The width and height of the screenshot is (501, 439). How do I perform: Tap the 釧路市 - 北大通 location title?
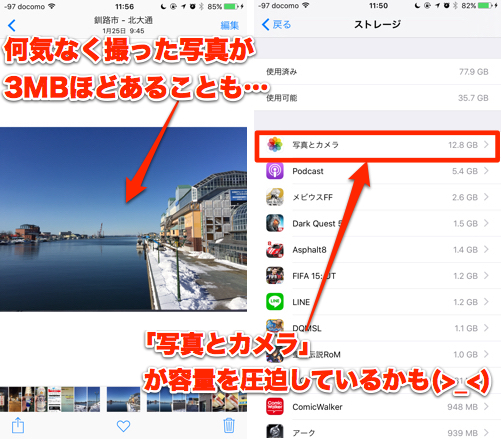point(123,20)
